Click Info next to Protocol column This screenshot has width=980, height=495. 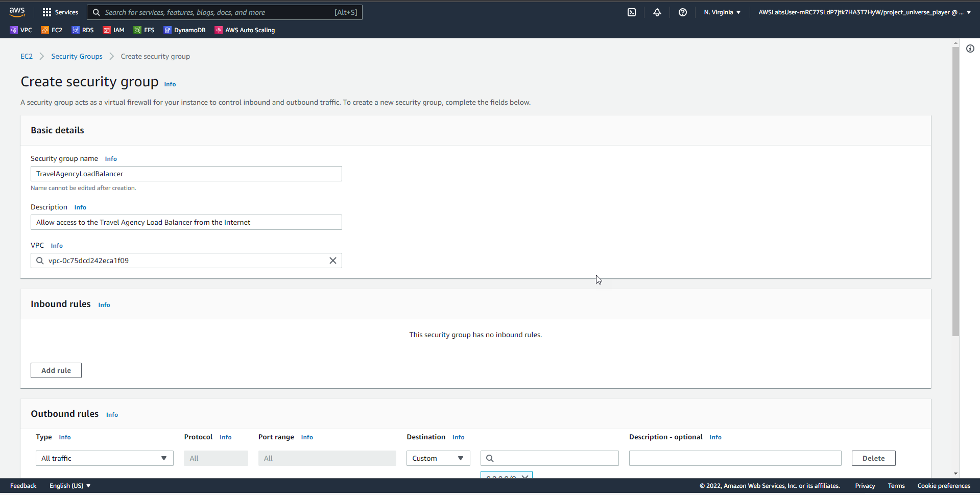[226, 437]
